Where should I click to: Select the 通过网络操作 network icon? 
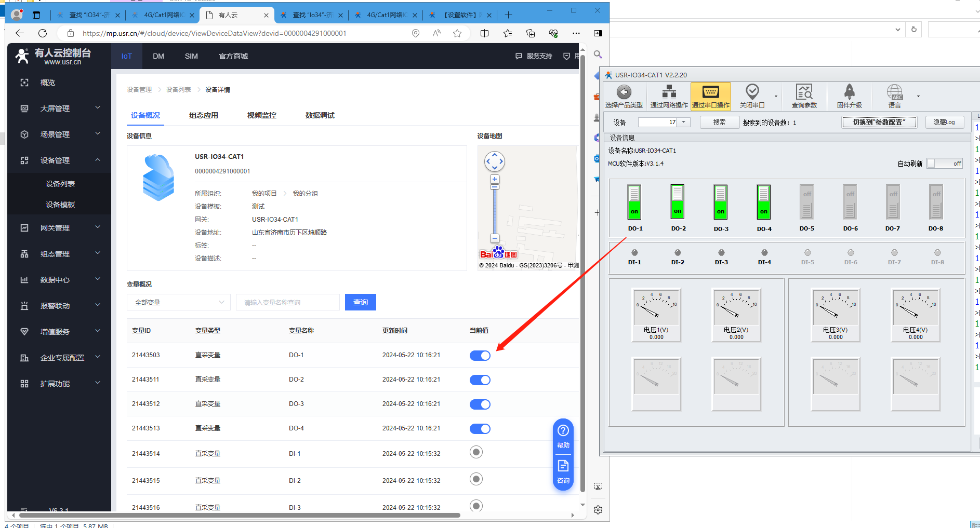tap(669, 92)
